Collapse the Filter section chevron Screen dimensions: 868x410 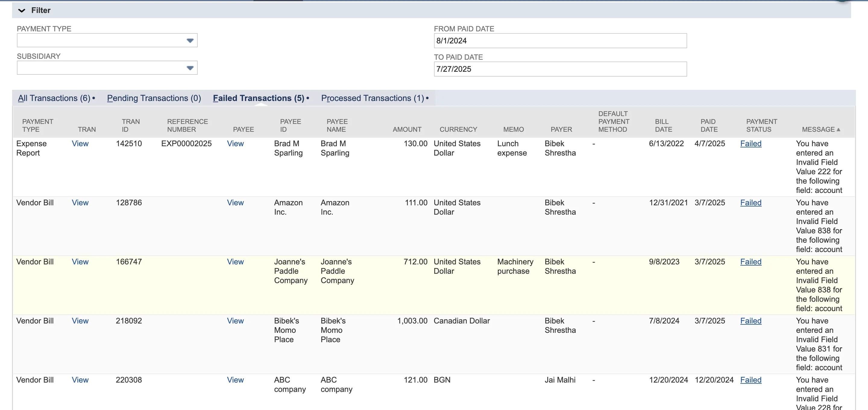(22, 11)
